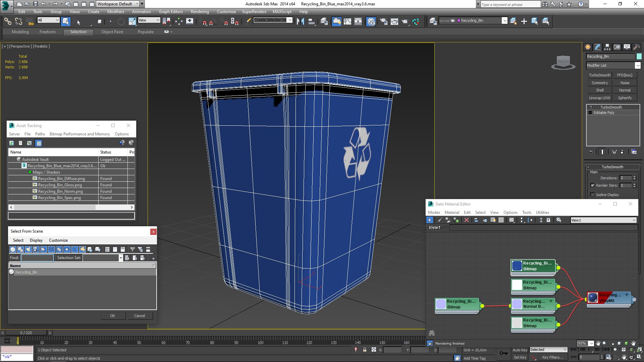Screen dimensions: 644x362
Task: Click OK in Select From Scene dialog
Action: [113, 316]
